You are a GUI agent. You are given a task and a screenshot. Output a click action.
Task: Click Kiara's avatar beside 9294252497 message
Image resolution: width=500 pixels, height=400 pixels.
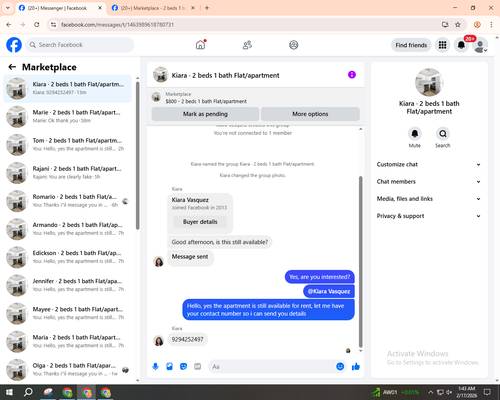pos(159,340)
